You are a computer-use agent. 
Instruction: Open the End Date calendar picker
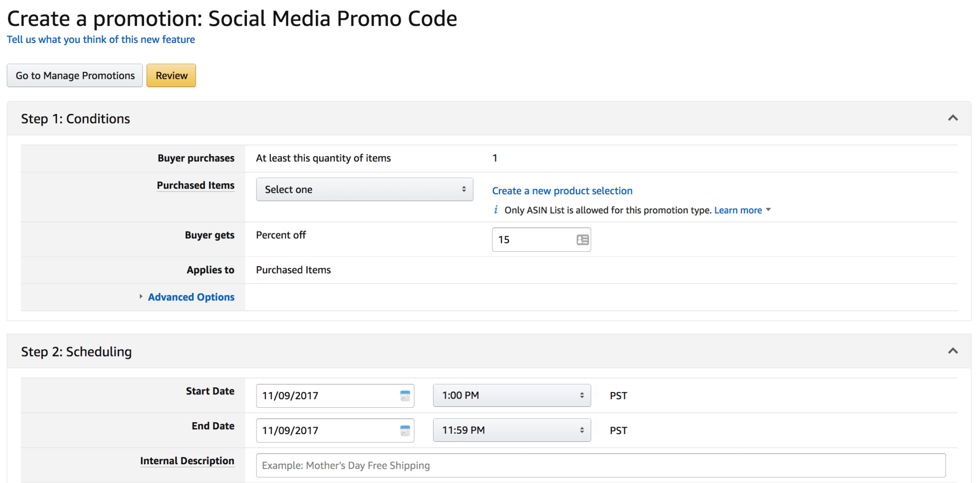(405, 430)
